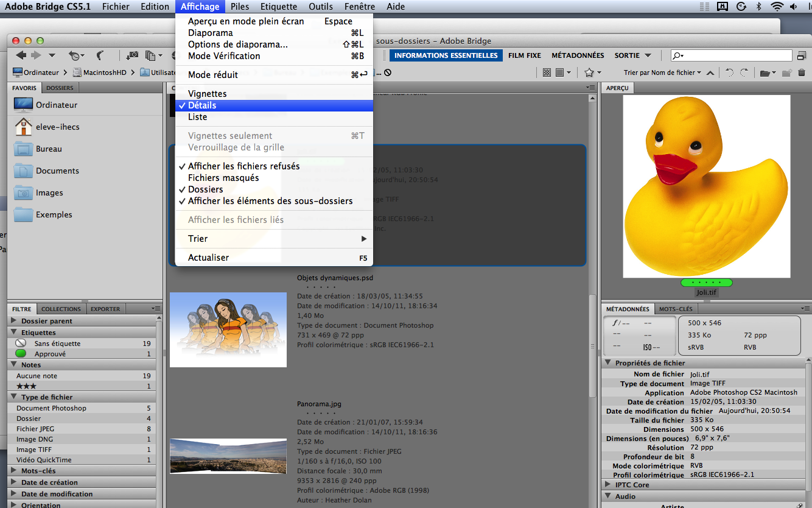
Task: Open the Etiquette menu
Action: point(279,7)
